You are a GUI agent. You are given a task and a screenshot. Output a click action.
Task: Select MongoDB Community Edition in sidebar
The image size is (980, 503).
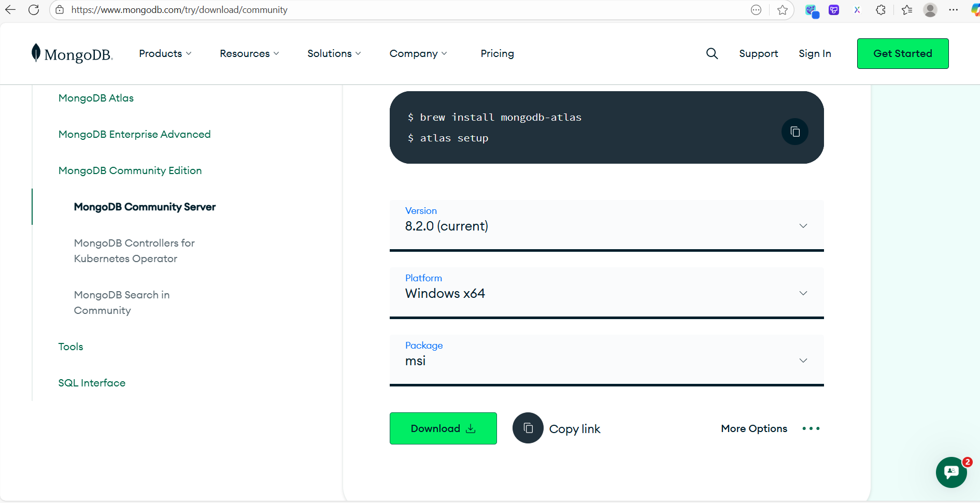(x=130, y=170)
